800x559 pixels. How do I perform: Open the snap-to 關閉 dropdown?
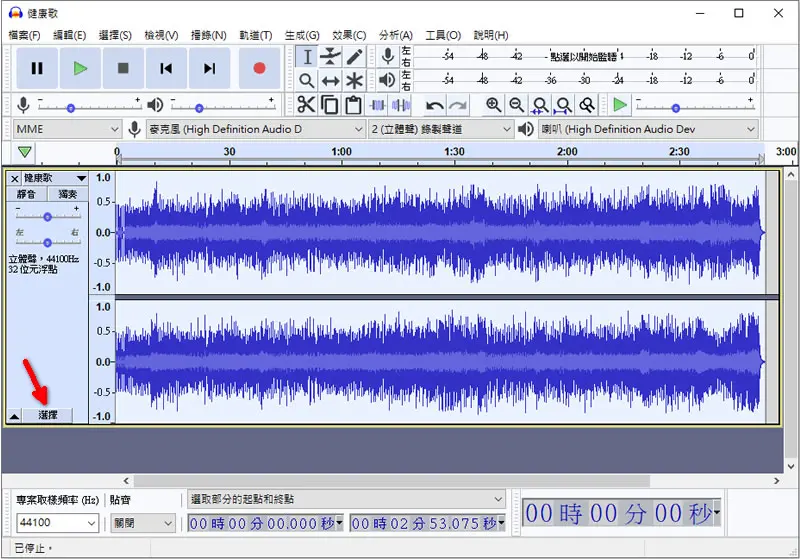pos(142,523)
